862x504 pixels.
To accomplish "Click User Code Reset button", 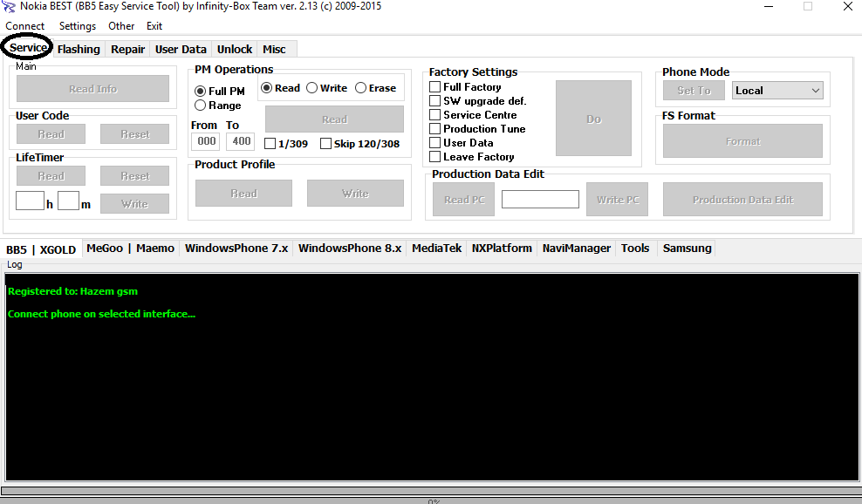I will coord(134,133).
